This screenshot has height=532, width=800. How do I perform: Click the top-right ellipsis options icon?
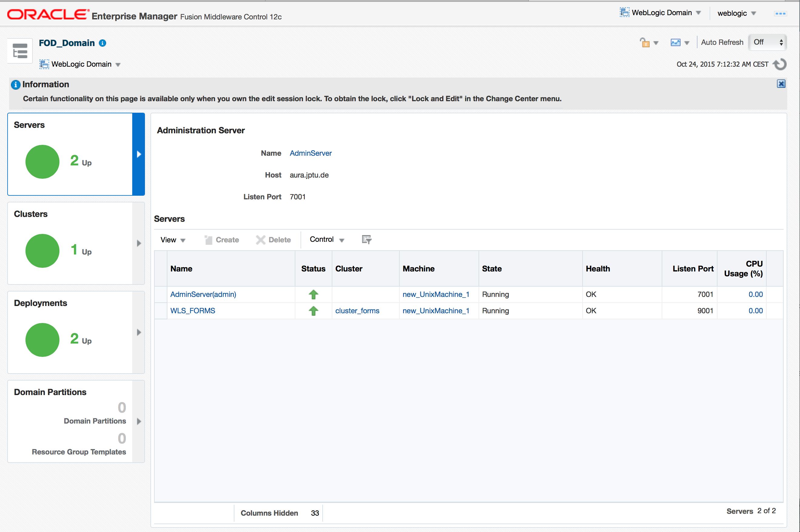780,14
